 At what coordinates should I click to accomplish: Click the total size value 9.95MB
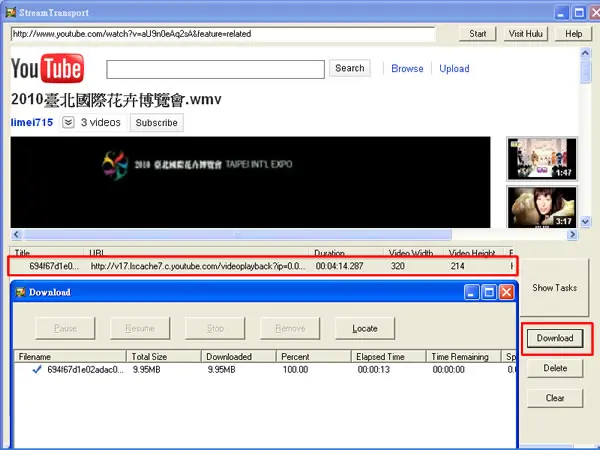146,370
